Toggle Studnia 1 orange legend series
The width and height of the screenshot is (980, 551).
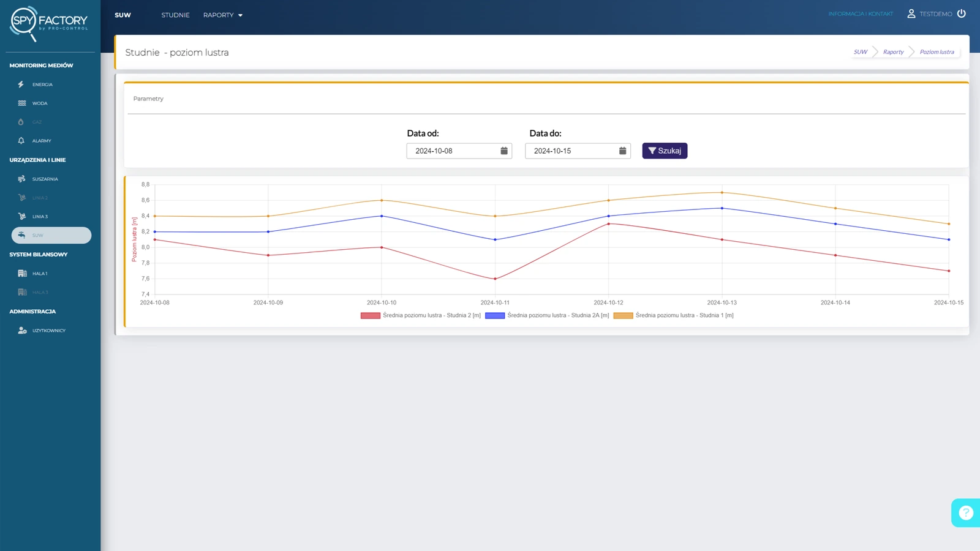(x=623, y=316)
